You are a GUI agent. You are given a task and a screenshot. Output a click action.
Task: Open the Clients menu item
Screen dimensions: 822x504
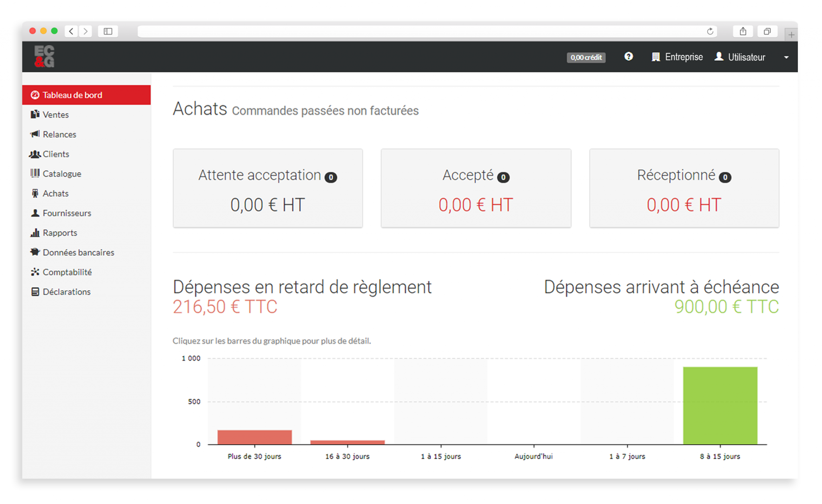pyautogui.click(x=86, y=154)
